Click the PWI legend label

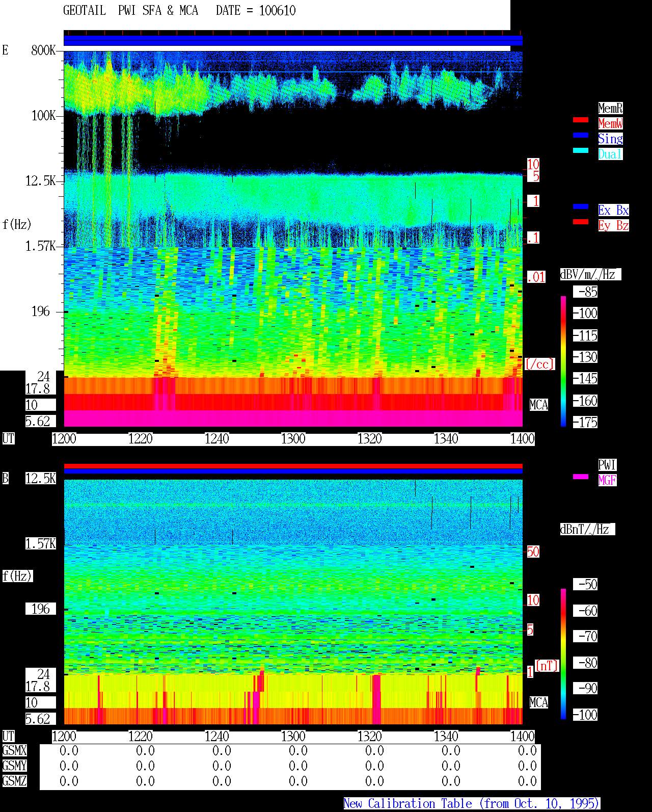(607, 465)
